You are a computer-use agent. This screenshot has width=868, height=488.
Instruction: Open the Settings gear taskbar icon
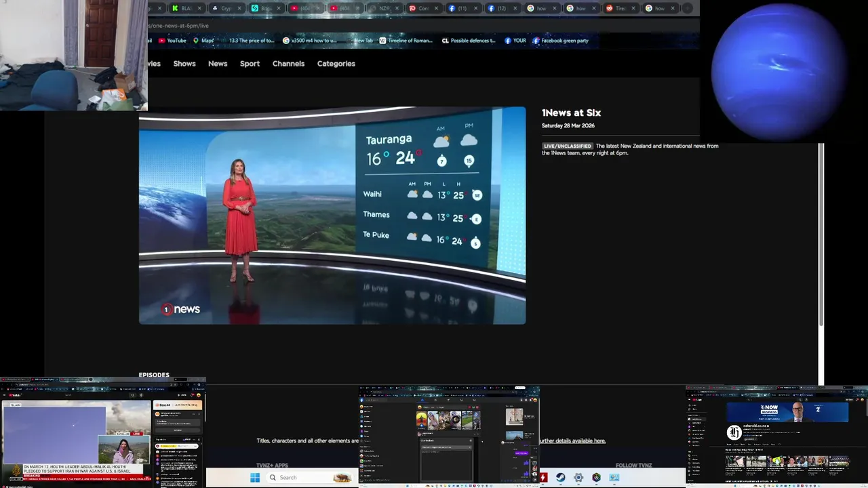578,477
